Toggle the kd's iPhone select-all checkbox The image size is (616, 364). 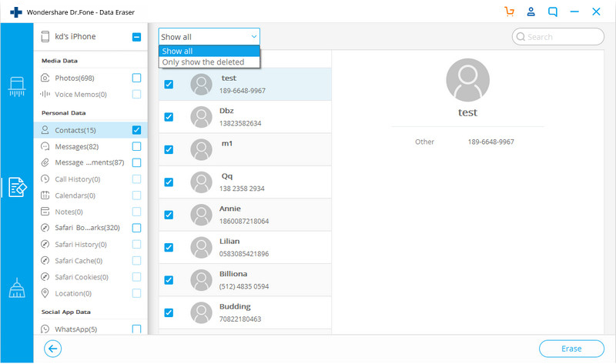pyautogui.click(x=136, y=37)
